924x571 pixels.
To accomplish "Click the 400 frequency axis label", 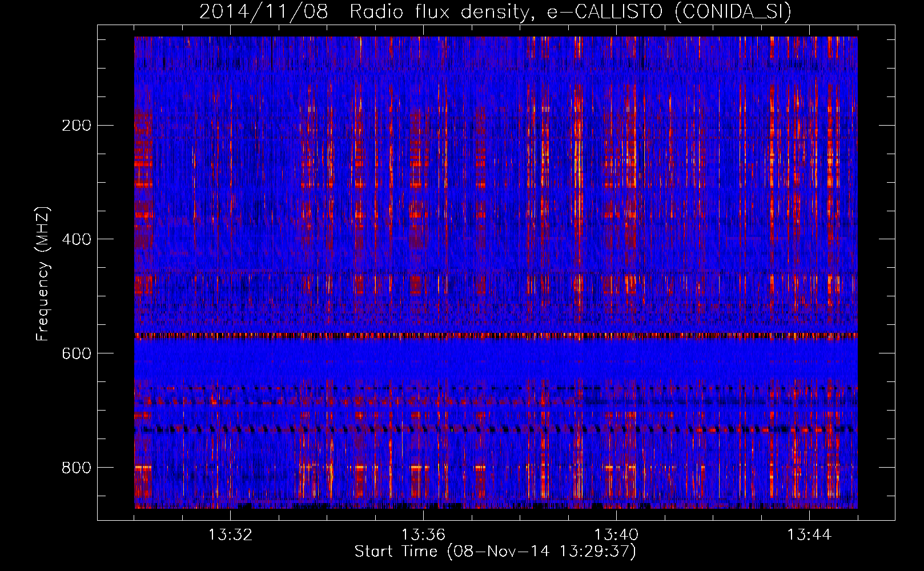I will tap(76, 240).
